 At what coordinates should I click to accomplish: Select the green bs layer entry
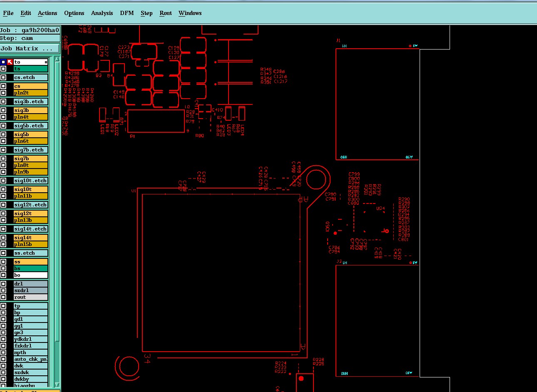[31, 268]
